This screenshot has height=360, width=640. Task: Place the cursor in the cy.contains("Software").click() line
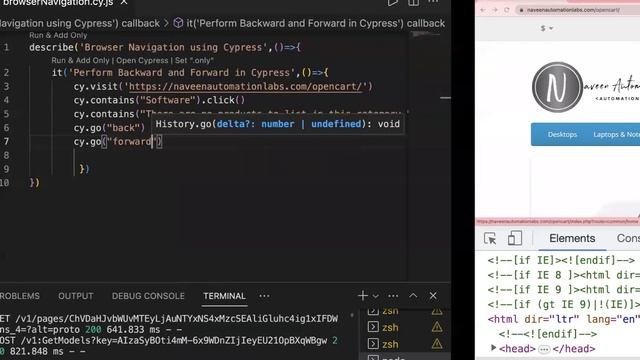click(x=159, y=100)
